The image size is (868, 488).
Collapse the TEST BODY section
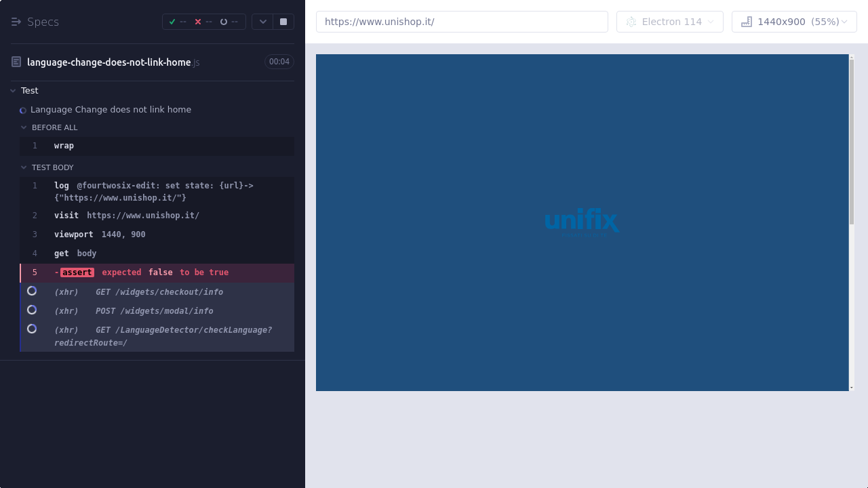coord(24,167)
